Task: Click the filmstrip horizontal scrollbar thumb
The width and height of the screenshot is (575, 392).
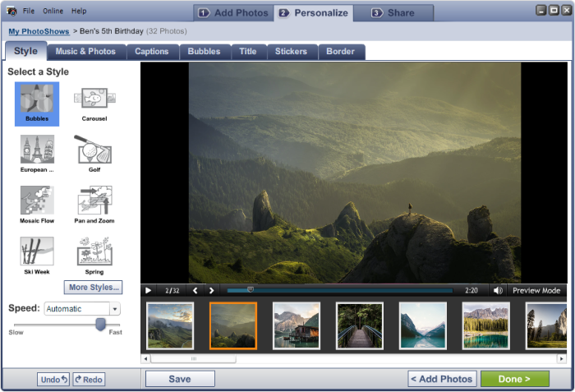Action: [x=194, y=358]
